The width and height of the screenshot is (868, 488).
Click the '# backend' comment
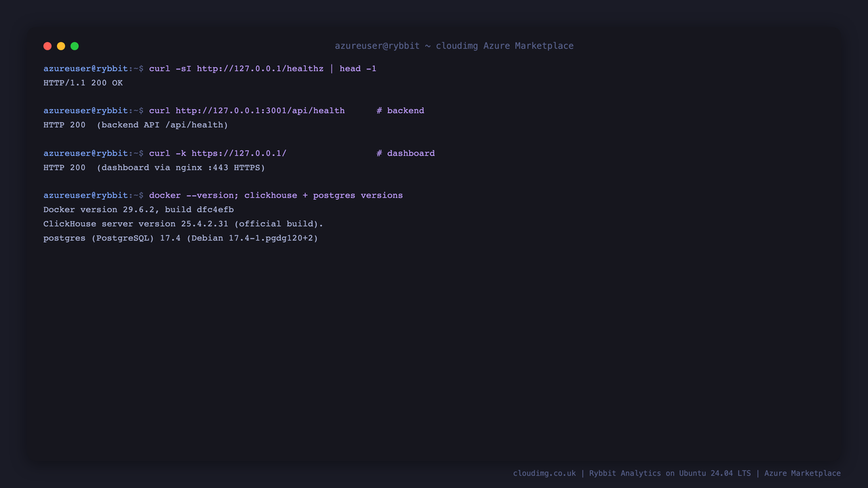coord(400,110)
